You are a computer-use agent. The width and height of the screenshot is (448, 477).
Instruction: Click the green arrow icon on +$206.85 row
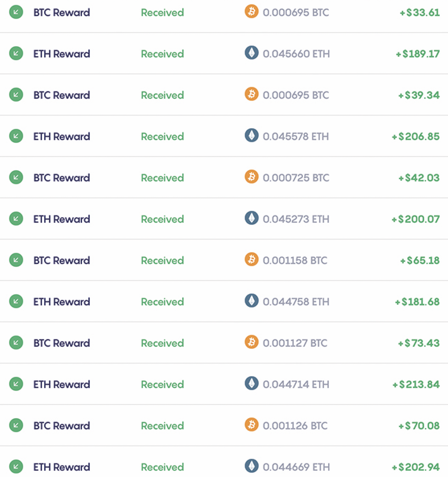[16, 136]
